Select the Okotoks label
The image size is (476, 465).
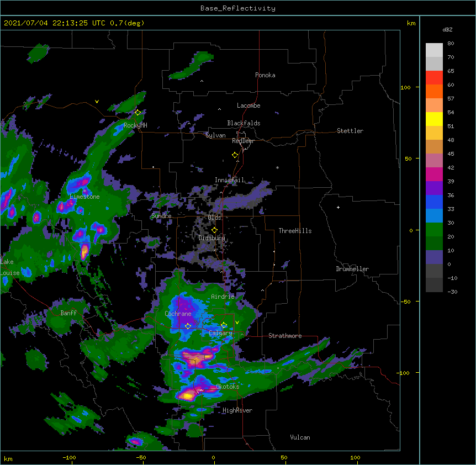click(x=228, y=387)
